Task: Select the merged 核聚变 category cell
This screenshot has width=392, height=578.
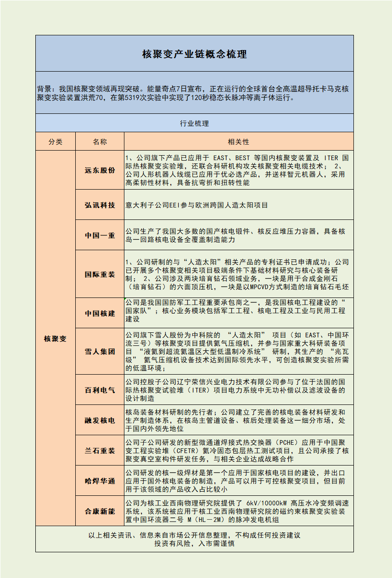Action: (56, 339)
